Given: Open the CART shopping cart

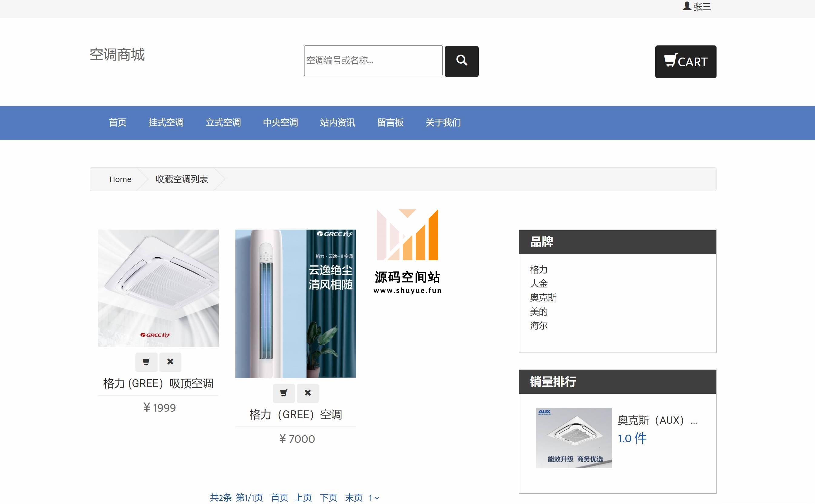Looking at the screenshot, I should point(685,62).
